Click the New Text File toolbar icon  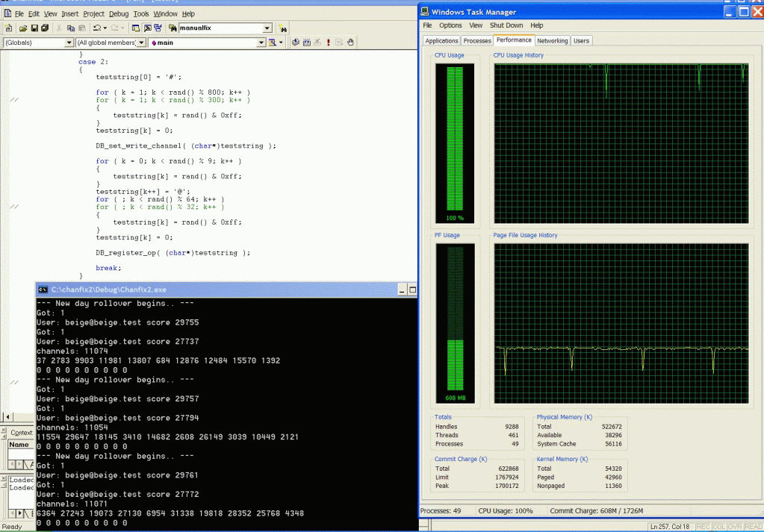coord(8,28)
